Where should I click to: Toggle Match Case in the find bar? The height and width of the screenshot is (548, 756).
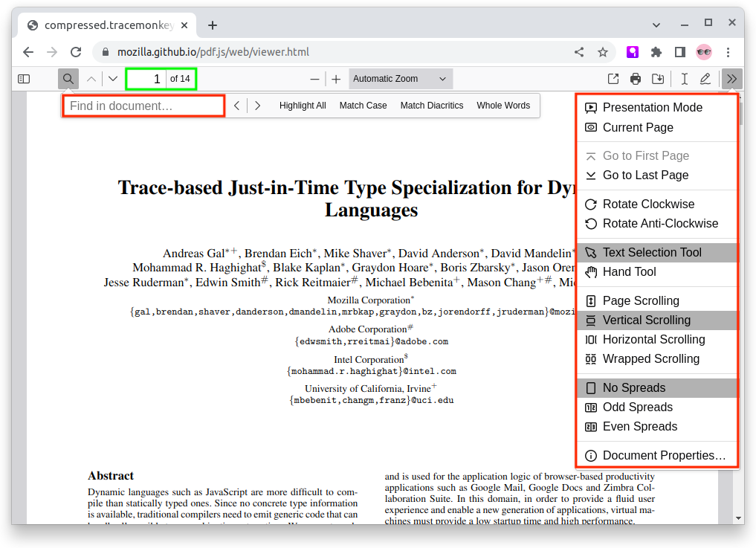pos(363,105)
